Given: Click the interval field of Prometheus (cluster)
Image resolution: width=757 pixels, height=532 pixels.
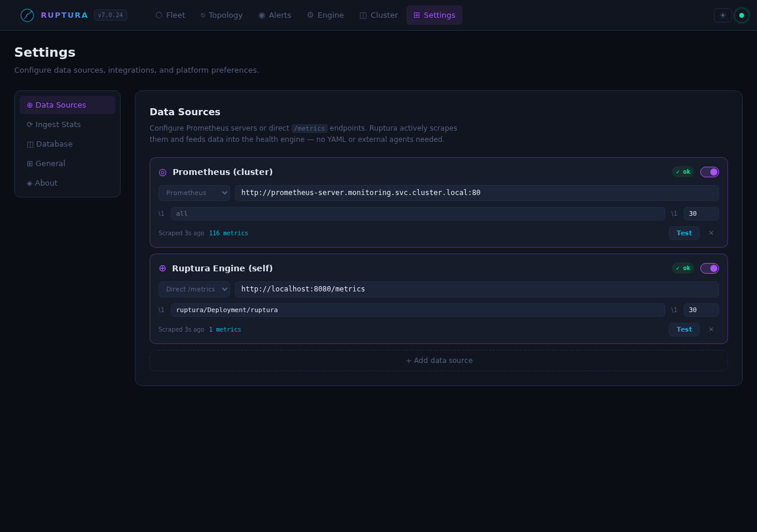Looking at the screenshot, I should (701, 213).
